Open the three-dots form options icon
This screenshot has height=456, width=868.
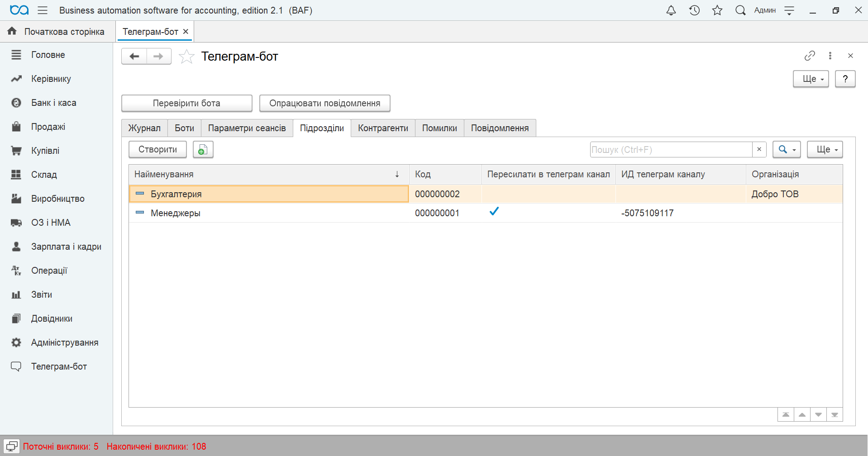[830, 56]
